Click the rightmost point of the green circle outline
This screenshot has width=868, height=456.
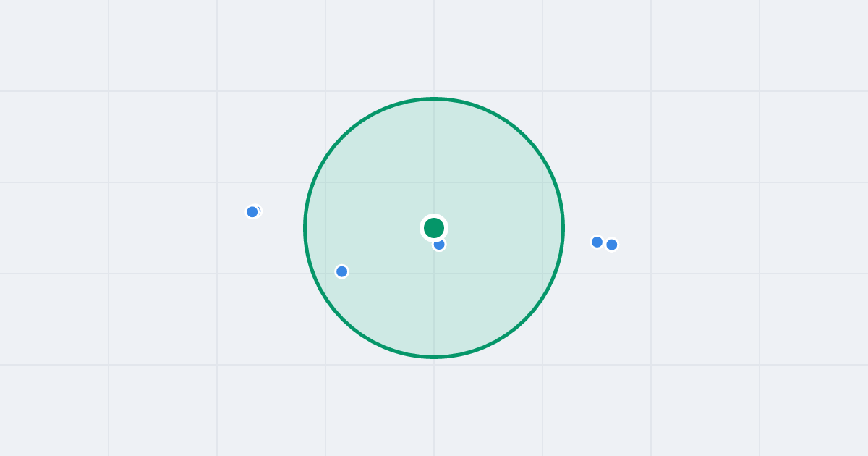coord(563,228)
